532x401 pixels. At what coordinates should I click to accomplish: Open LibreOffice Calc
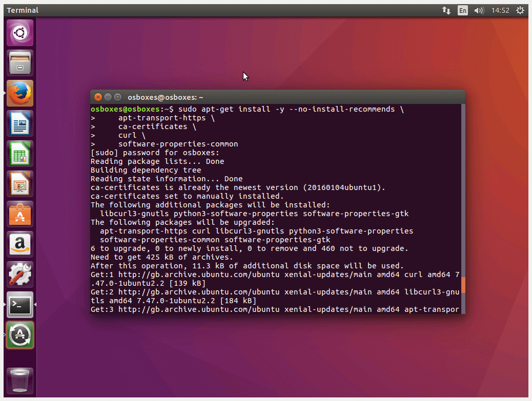point(19,154)
